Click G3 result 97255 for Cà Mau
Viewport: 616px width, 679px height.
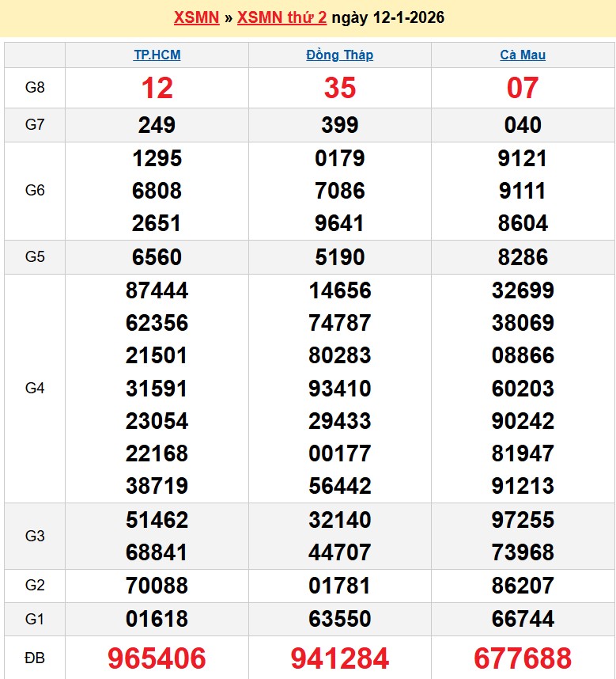point(523,520)
